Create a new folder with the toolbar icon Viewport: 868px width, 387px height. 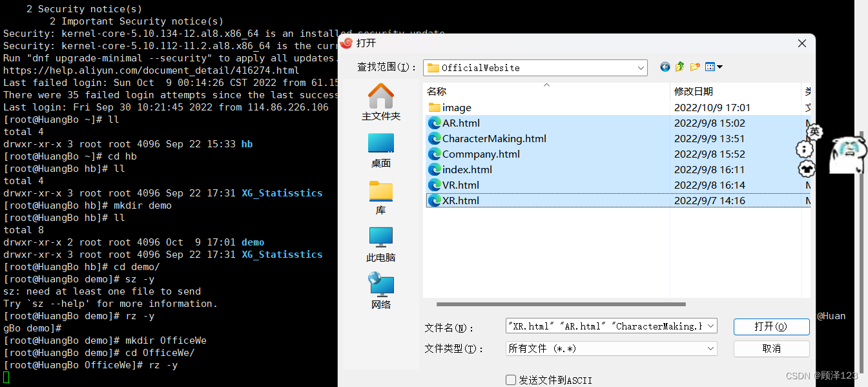[694, 67]
